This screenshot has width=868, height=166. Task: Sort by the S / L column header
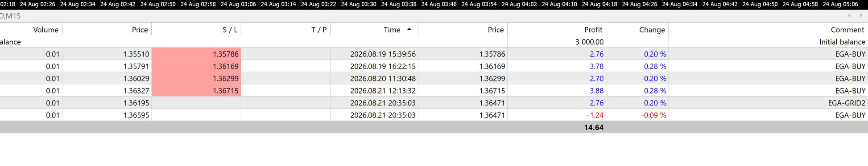(x=230, y=29)
